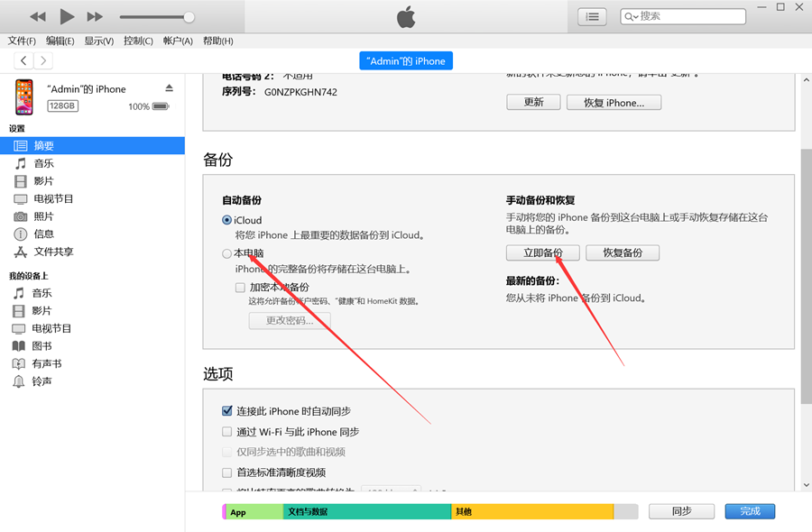
Task: Click the serial number G0NZPKGHN742
Action: point(300,92)
